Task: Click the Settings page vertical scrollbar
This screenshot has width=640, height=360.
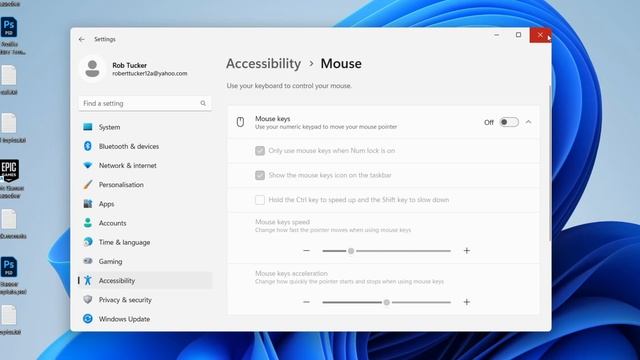Action: [549, 163]
